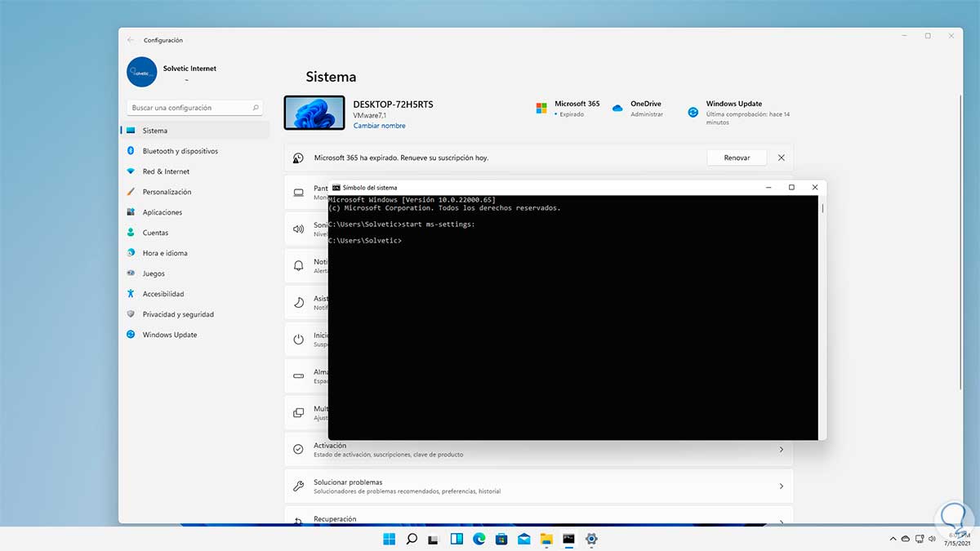Open the Mail app icon
The image size is (980, 551).
click(x=523, y=539)
